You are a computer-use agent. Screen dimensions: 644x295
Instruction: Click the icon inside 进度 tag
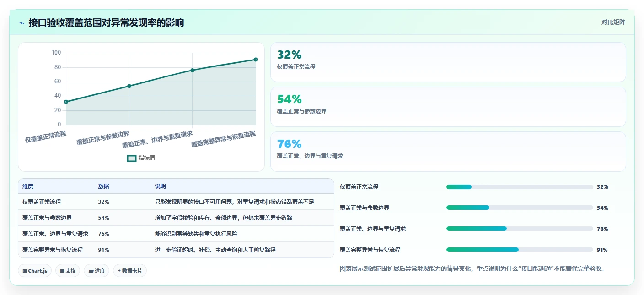pyautogui.click(x=91, y=271)
